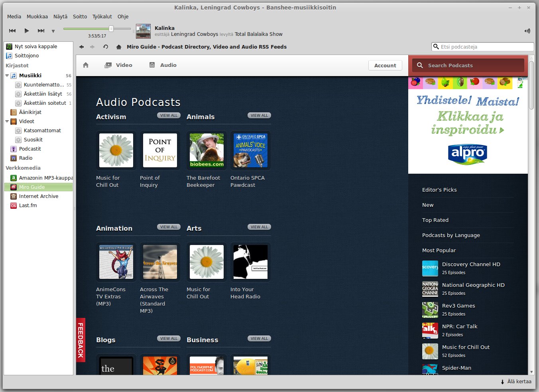539x392 pixels.
Task: Click the Etsi podcasteja search field
Action: (x=483, y=47)
